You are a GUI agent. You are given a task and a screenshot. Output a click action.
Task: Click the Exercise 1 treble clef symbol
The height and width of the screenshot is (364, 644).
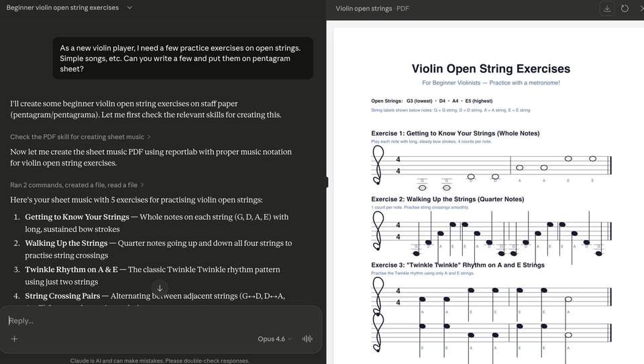point(379,164)
